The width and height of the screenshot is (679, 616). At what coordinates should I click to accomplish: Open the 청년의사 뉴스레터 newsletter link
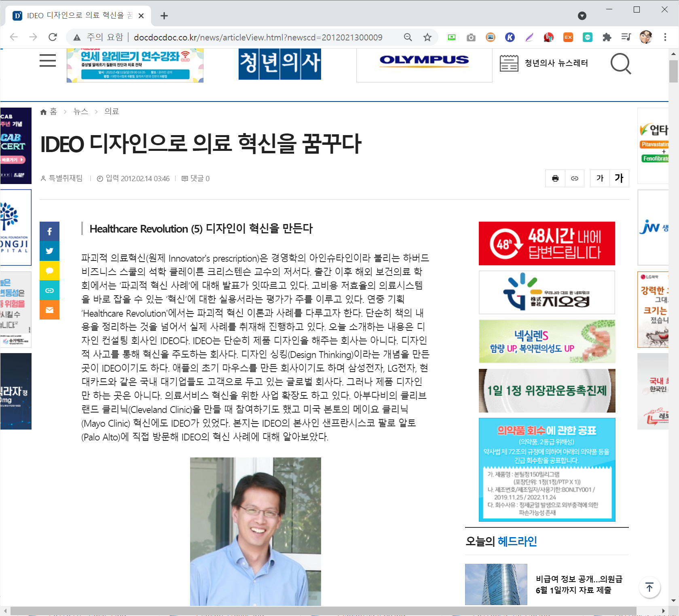pyautogui.click(x=544, y=63)
